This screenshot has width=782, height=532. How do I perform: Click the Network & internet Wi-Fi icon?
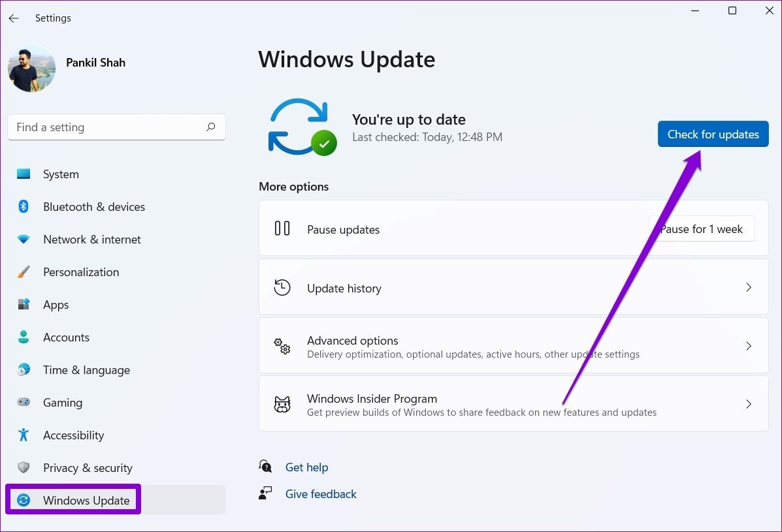click(x=24, y=240)
